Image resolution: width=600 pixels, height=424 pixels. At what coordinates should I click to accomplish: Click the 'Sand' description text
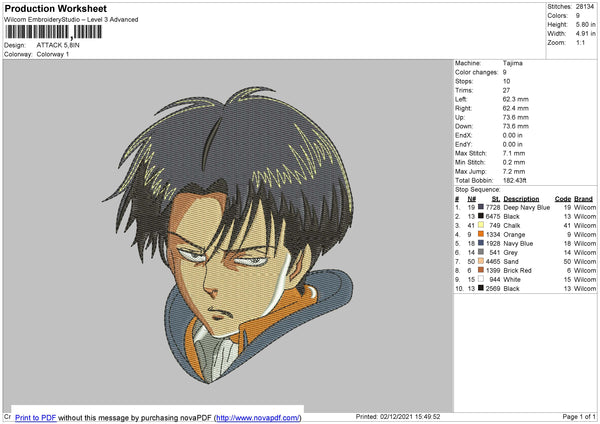coord(511,262)
